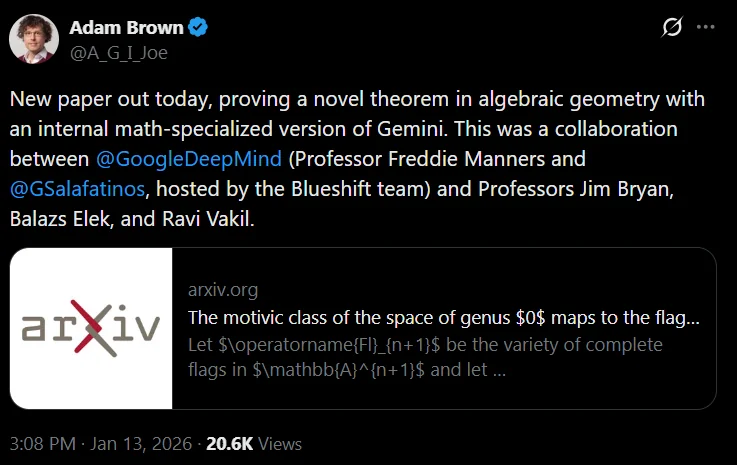Open Adam Brown's profile picture

[x=33, y=39]
